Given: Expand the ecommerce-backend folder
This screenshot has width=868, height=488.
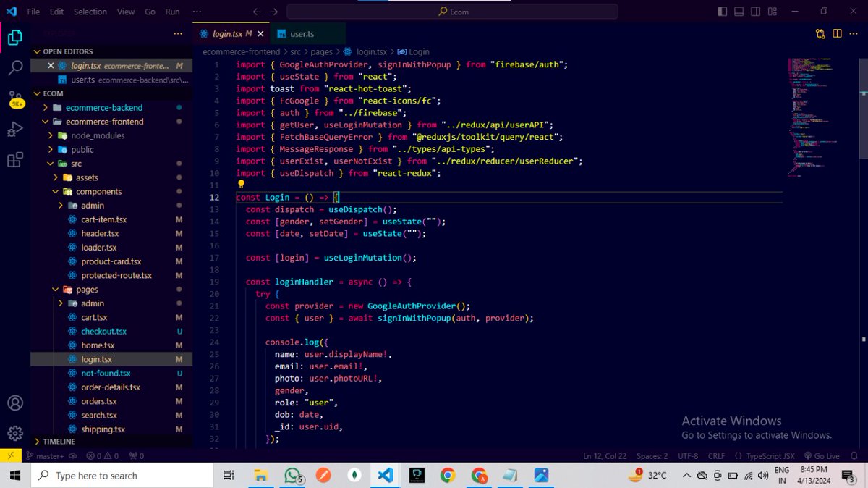Looking at the screenshot, I should [104, 108].
